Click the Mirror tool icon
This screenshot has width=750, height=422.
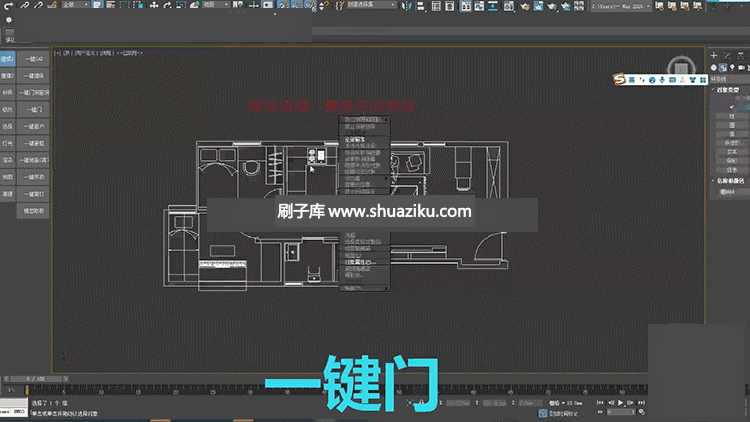click(x=407, y=5)
